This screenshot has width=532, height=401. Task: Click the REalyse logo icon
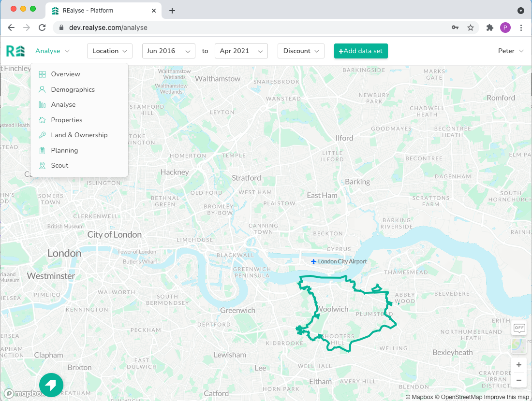click(15, 51)
